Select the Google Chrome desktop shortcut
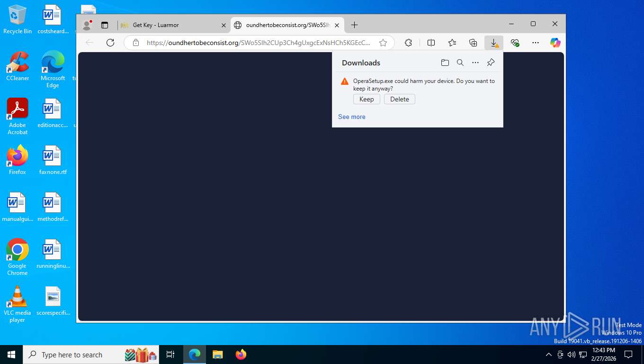This screenshot has height=364, width=644. (x=18, y=257)
